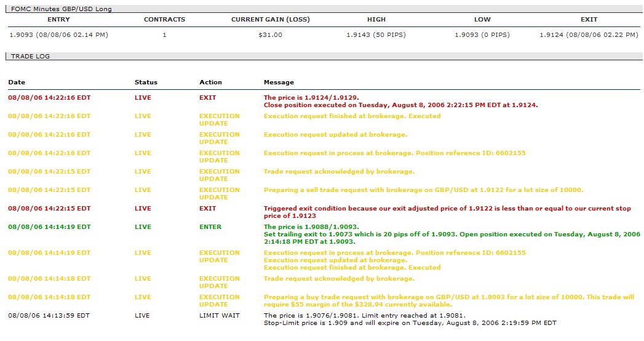Select 'The price is 1.9088/1.9093' enter message
Screen dimensions: 644x341
click(x=311, y=227)
